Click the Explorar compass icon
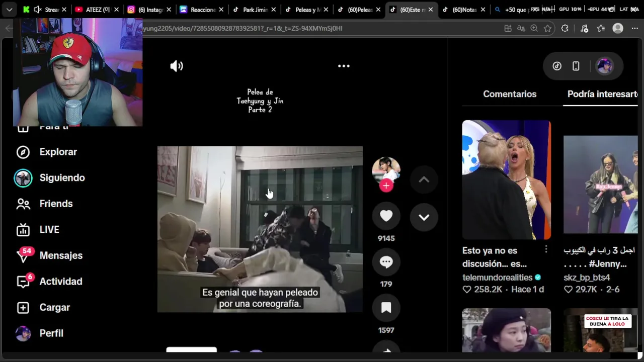Viewport: 644px width, 362px height. coord(23,152)
